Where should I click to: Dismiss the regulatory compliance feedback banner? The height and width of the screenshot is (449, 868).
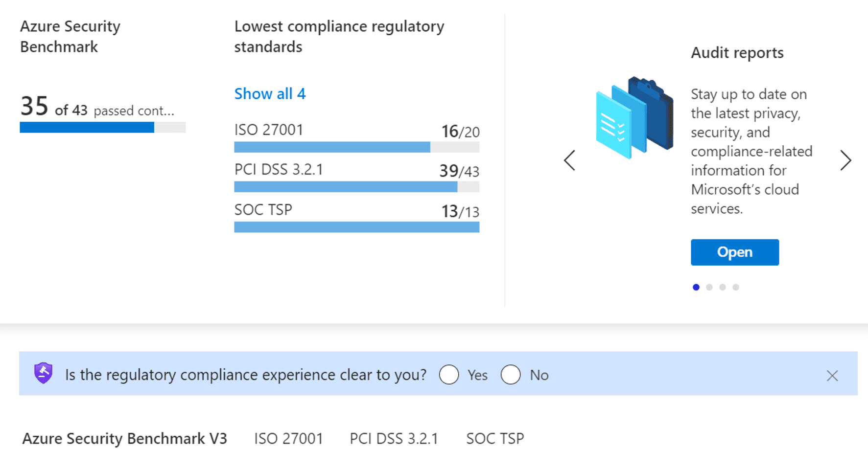832,376
